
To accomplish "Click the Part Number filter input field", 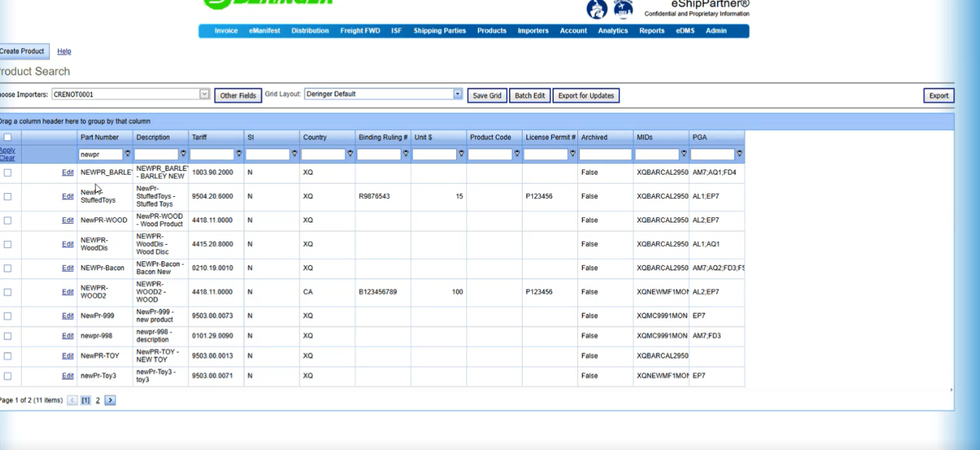I will tap(100, 154).
